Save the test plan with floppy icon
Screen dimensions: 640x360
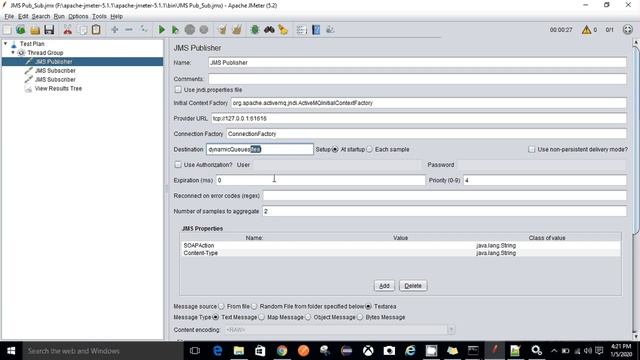pos(49,30)
